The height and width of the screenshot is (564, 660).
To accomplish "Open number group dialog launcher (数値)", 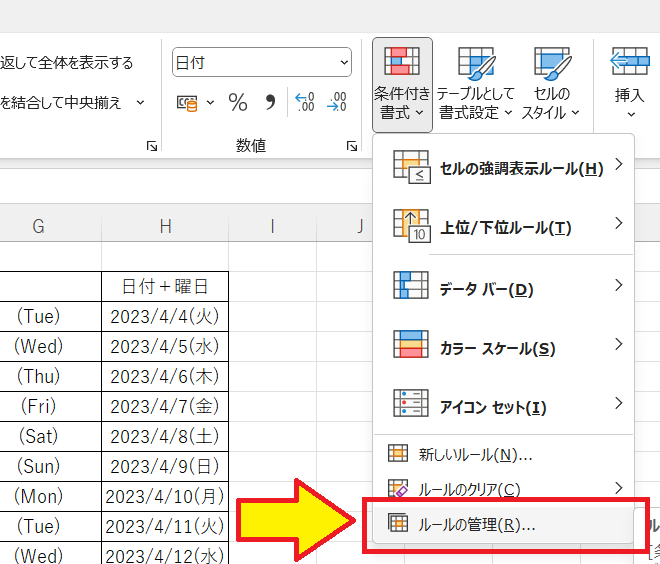I will [x=352, y=146].
